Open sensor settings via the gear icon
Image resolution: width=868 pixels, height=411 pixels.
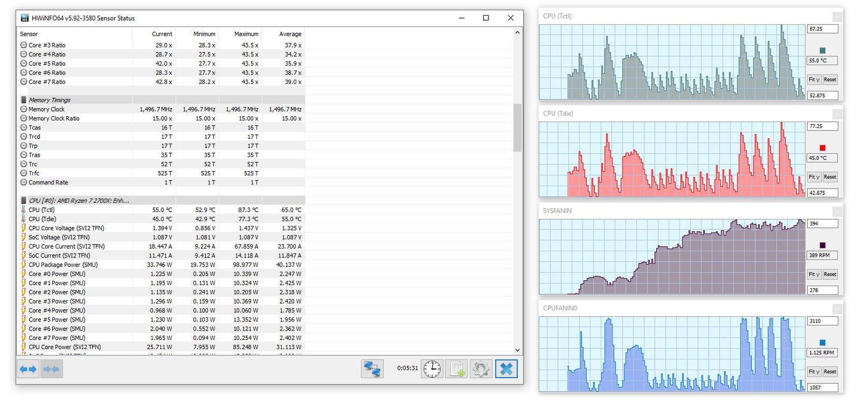click(481, 368)
